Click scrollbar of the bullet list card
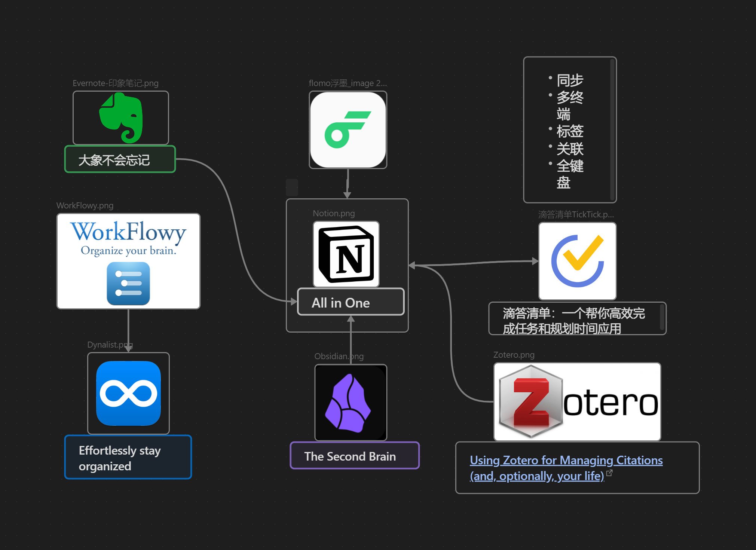 [612, 130]
